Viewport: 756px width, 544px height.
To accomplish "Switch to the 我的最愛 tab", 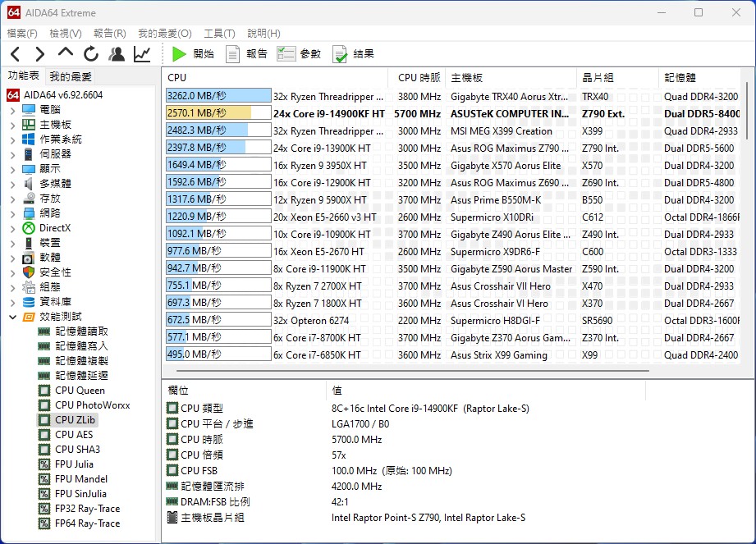I will coord(71,76).
